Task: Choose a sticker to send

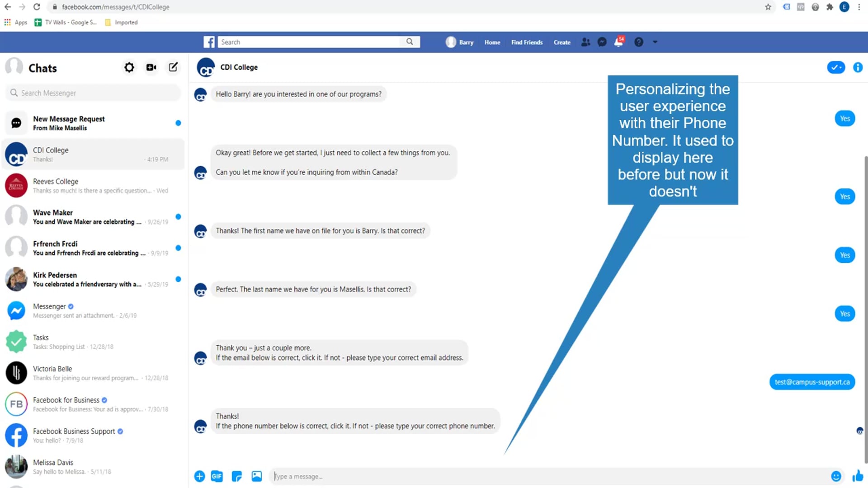Action: coord(237,476)
